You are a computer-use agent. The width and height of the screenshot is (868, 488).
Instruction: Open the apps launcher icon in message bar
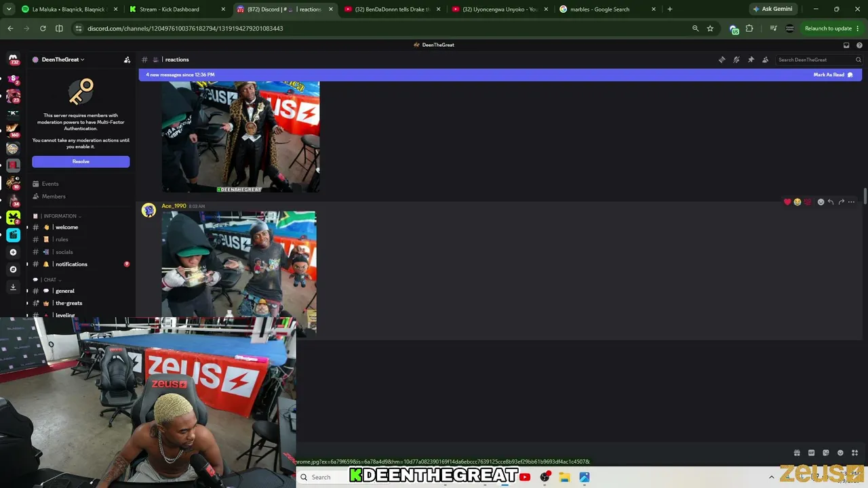tap(854, 453)
